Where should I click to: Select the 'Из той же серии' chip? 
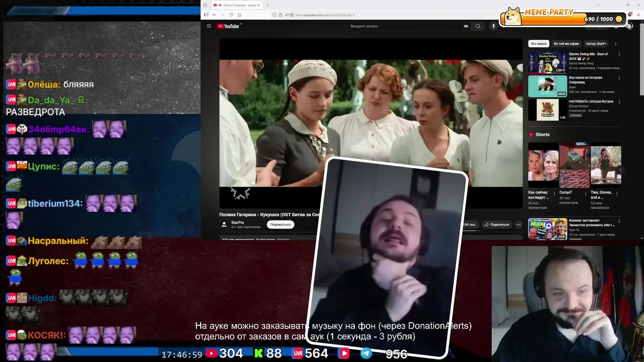pos(566,44)
